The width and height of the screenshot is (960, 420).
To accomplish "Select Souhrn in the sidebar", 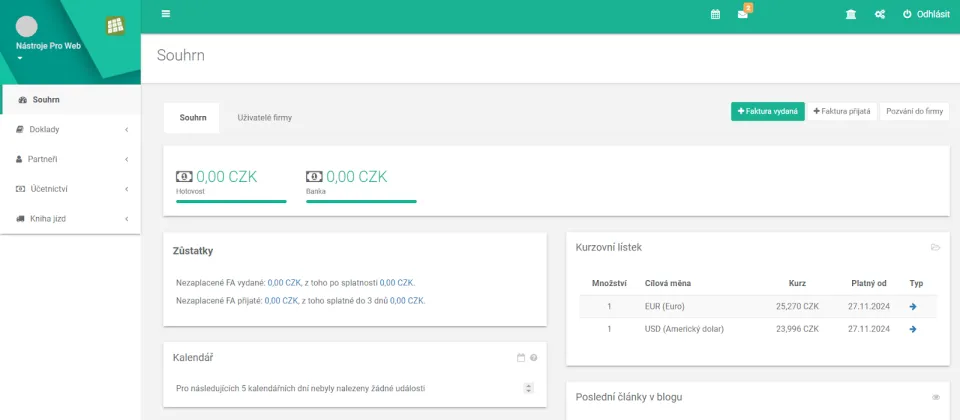I will [70, 100].
